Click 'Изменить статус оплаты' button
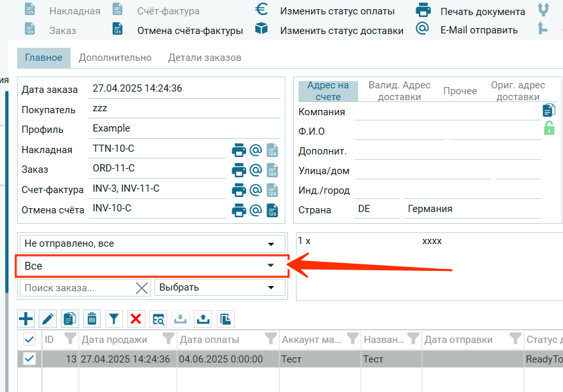563x392 pixels. click(337, 11)
